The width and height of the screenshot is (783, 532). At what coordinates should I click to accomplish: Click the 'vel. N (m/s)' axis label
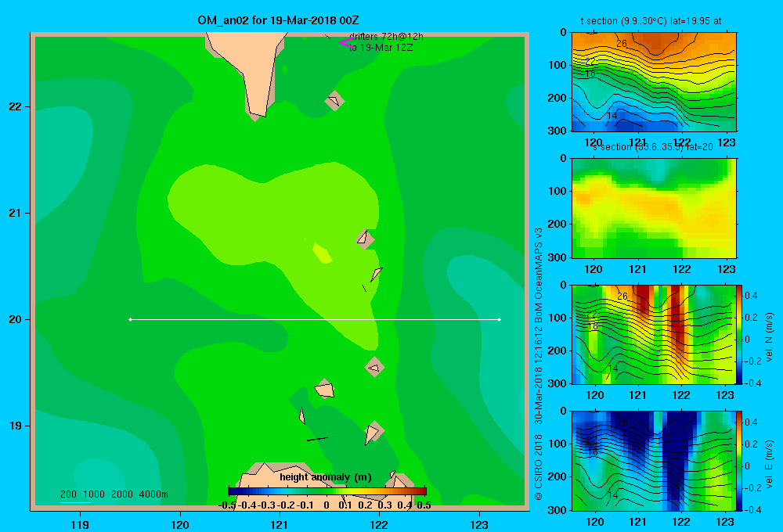[770, 337]
